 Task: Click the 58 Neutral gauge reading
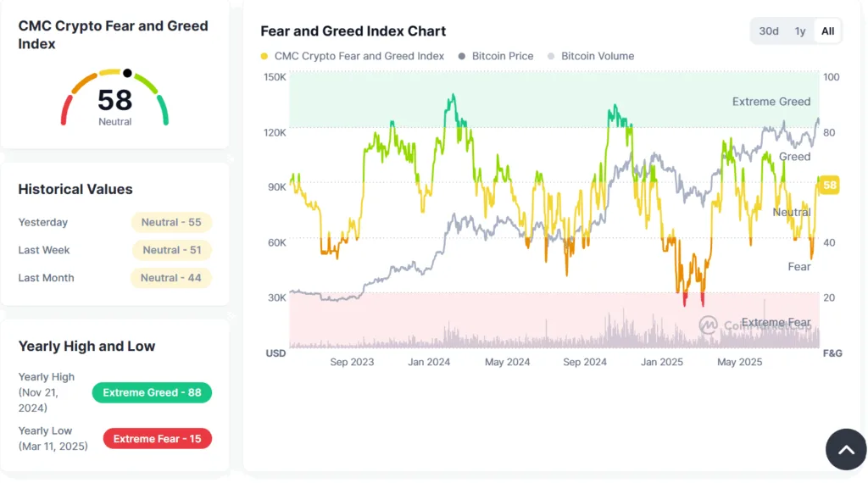coord(115,103)
